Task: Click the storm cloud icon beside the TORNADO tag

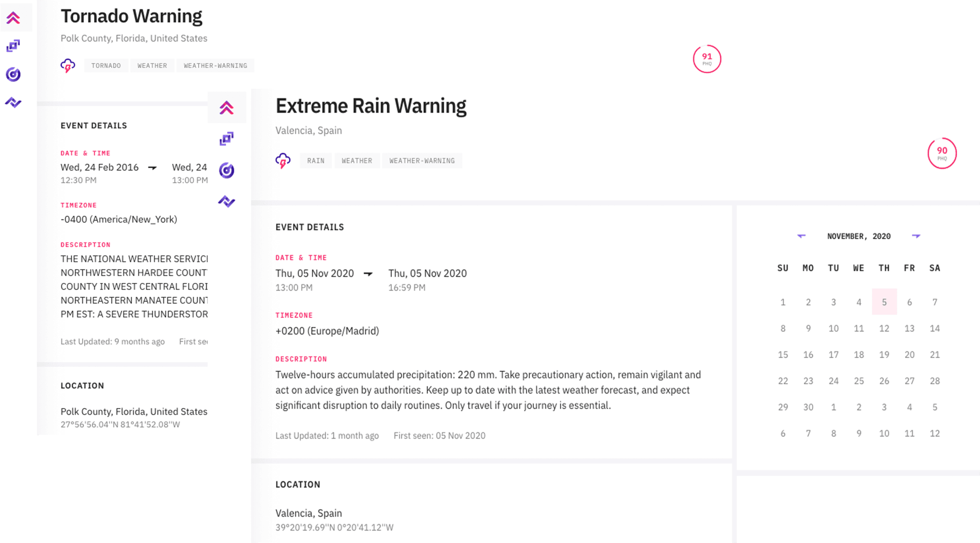Action: point(68,66)
